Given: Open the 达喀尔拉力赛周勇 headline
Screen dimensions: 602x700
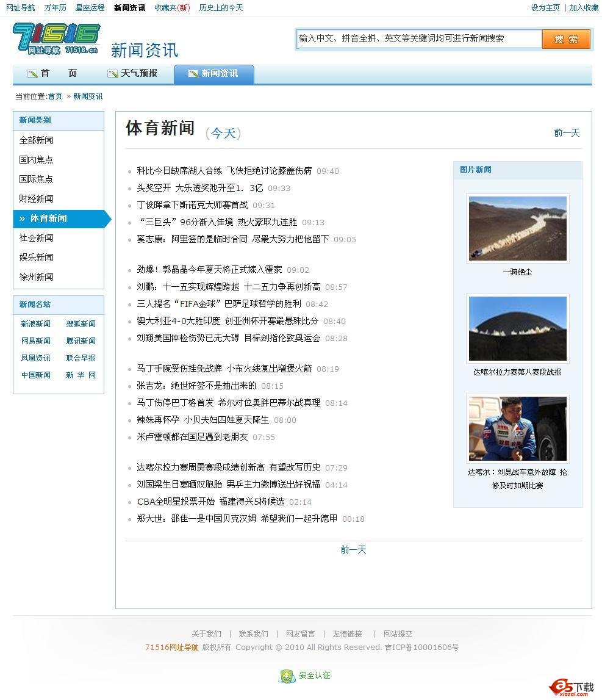Looking at the screenshot, I should (x=229, y=467).
